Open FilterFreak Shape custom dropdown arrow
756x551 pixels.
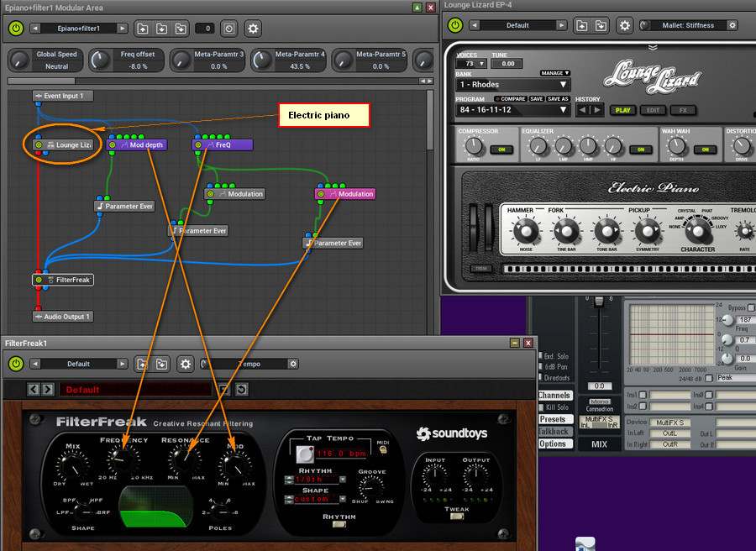(343, 500)
